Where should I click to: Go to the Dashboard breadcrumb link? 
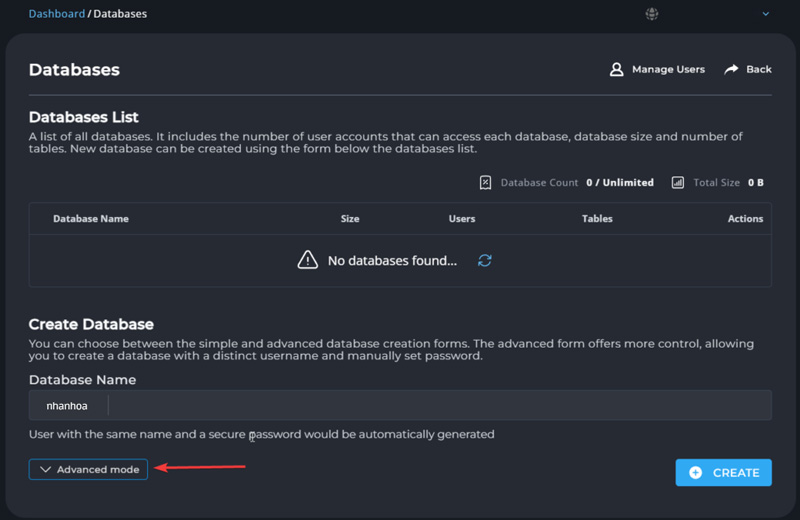coord(57,14)
